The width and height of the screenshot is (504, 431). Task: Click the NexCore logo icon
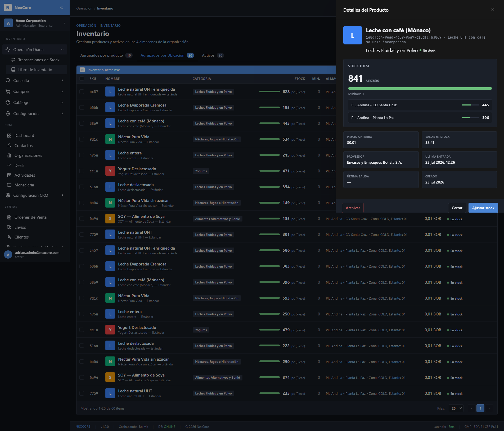coord(8,7)
